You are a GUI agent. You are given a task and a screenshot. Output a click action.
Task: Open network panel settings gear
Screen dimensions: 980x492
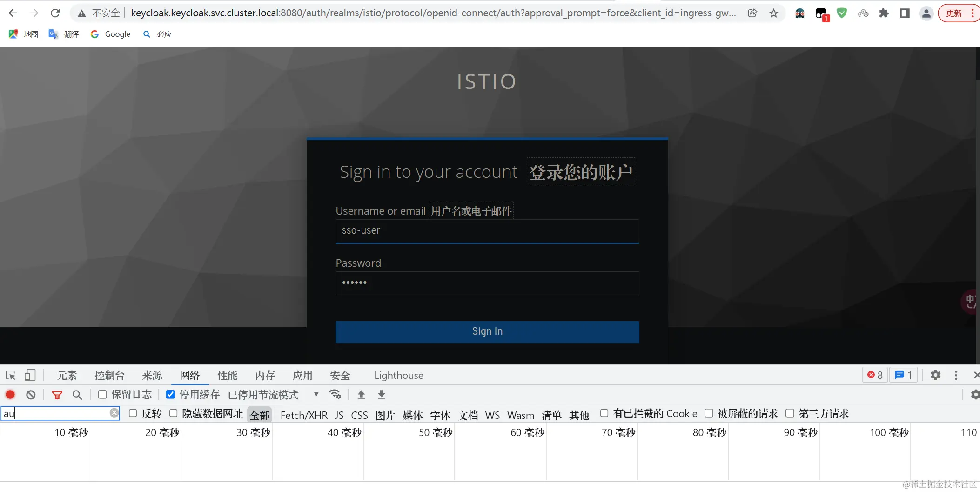tap(975, 395)
